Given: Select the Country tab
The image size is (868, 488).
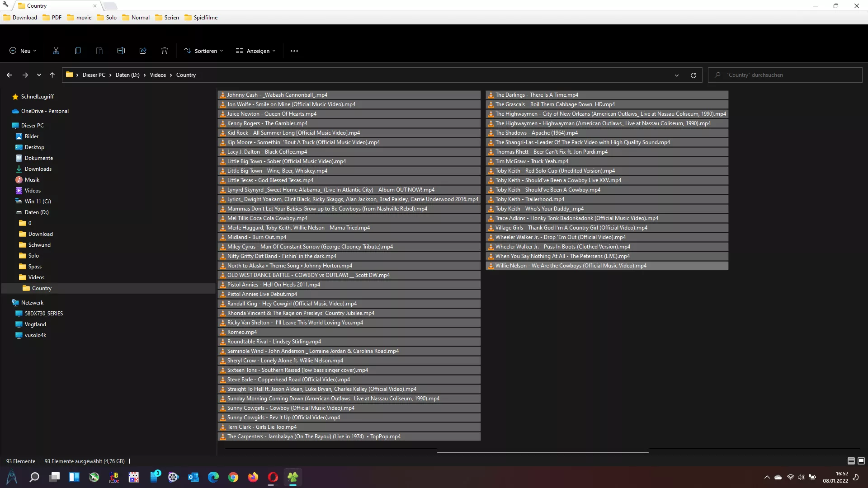Looking at the screenshot, I should (57, 6).
